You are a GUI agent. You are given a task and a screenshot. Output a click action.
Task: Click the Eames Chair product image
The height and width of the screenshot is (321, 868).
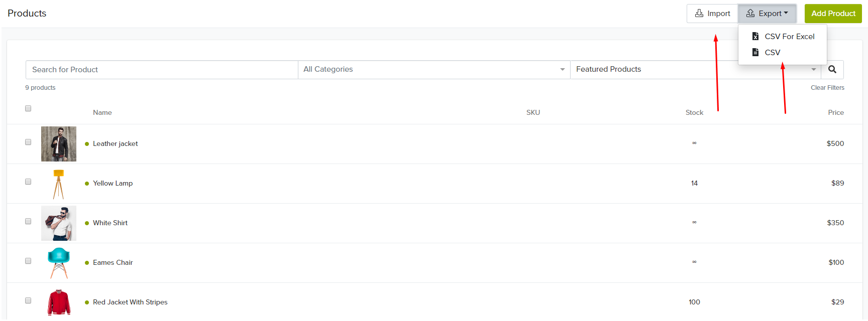pyautogui.click(x=59, y=263)
